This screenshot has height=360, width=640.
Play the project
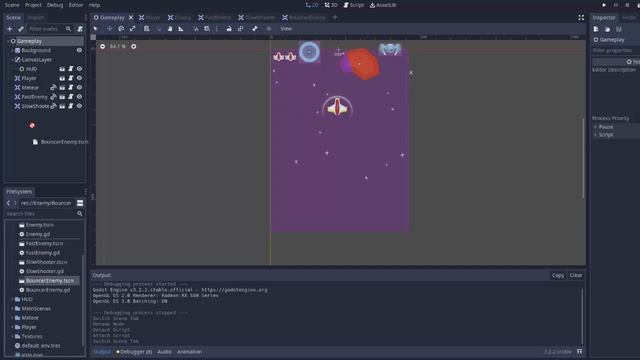[604, 5]
